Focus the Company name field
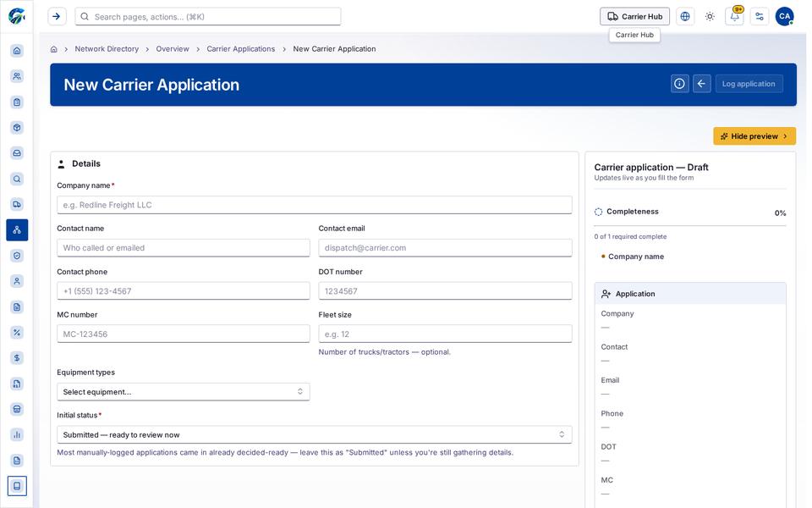The width and height of the screenshot is (812, 508). [x=315, y=205]
